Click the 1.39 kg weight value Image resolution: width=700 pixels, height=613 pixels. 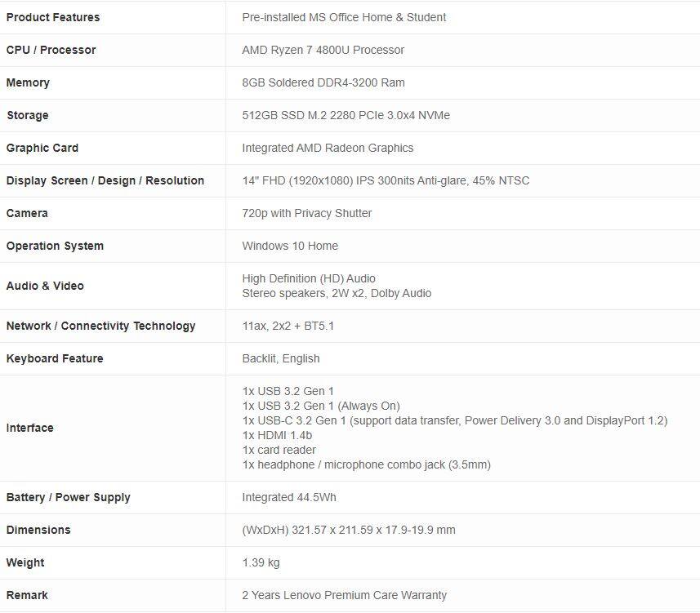261,562
